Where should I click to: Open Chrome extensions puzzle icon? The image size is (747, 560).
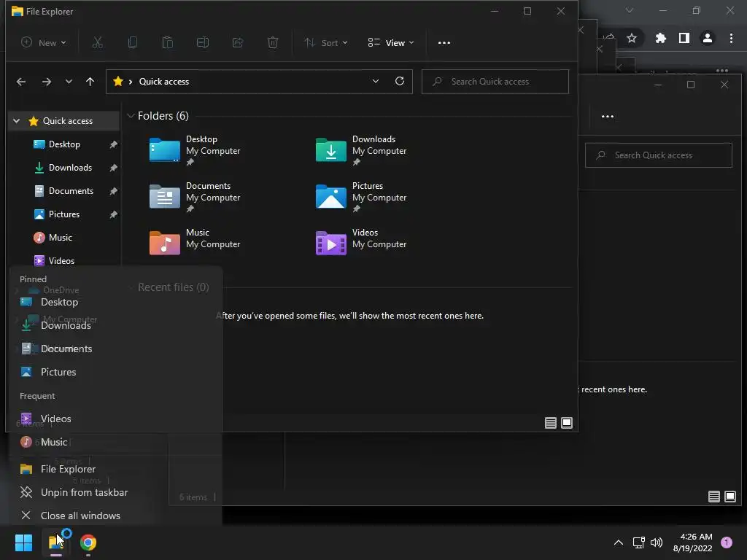(x=660, y=38)
